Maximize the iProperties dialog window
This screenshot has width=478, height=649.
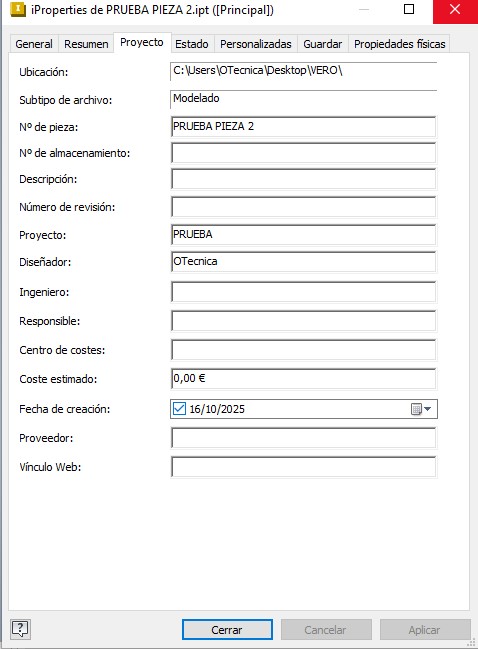[x=409, y=9]
